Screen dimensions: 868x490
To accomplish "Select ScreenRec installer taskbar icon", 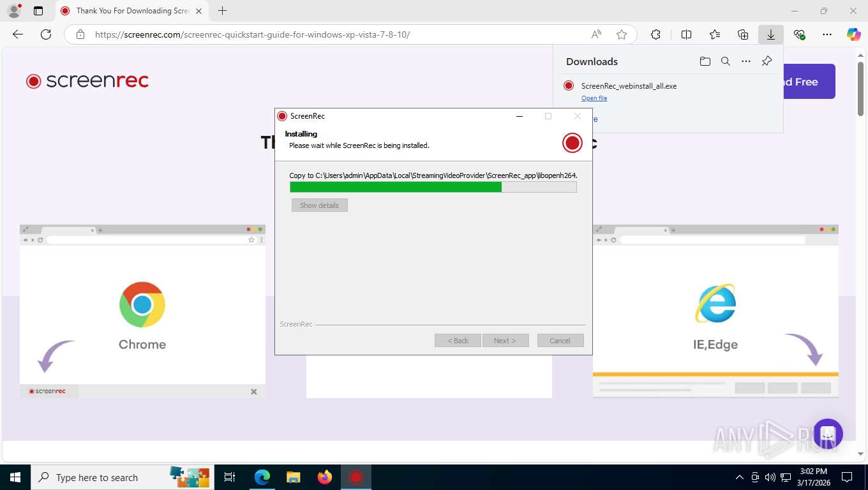I will pyautogui.click(x=356, y=477).
